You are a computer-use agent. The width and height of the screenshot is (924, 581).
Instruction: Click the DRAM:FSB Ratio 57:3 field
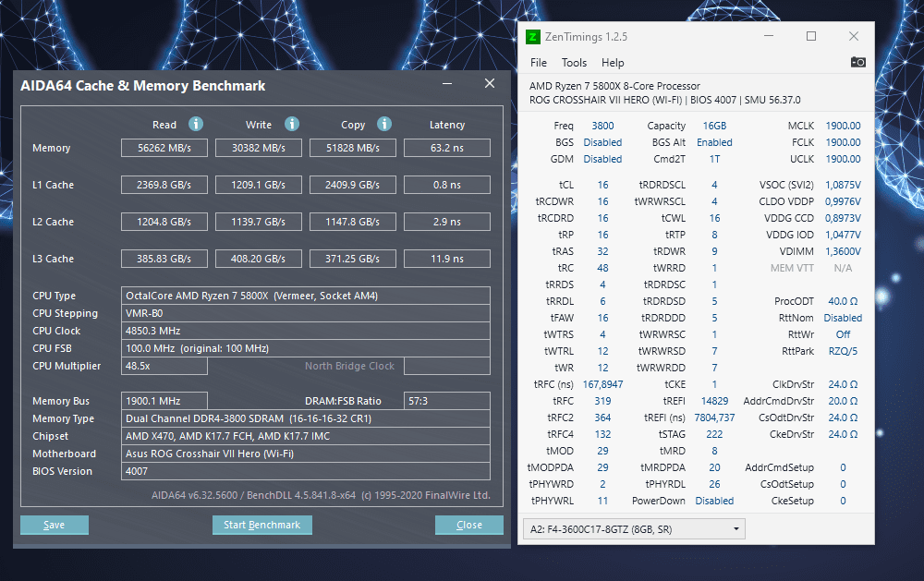point(447,401)
